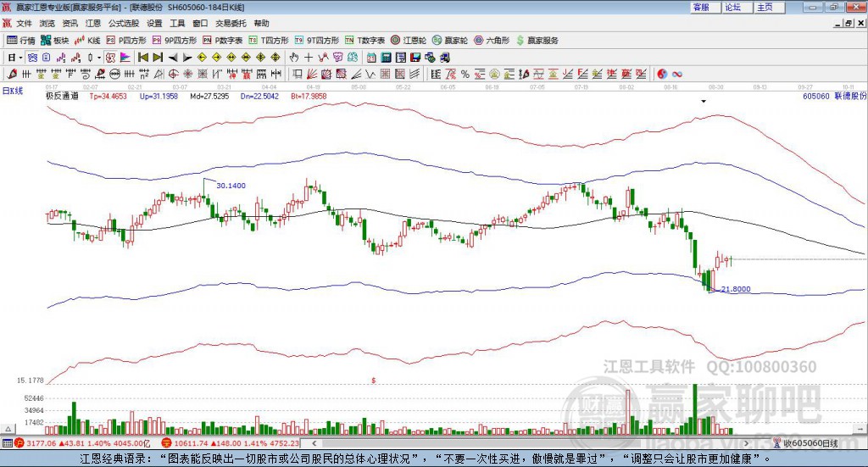Switch to K线 chart view

click(x=87, y=41)
